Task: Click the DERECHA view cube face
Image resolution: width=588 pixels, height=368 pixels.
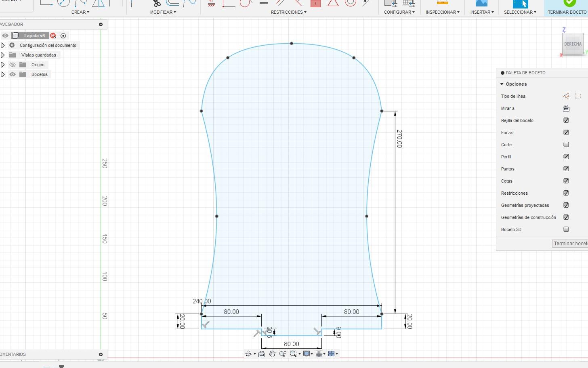Action: point(573,44)
